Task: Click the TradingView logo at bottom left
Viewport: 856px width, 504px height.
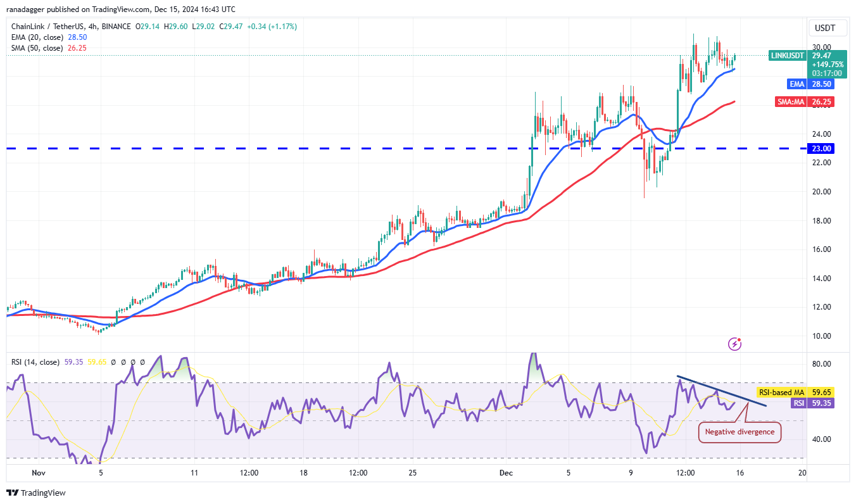Action: (x=36, y=493)
